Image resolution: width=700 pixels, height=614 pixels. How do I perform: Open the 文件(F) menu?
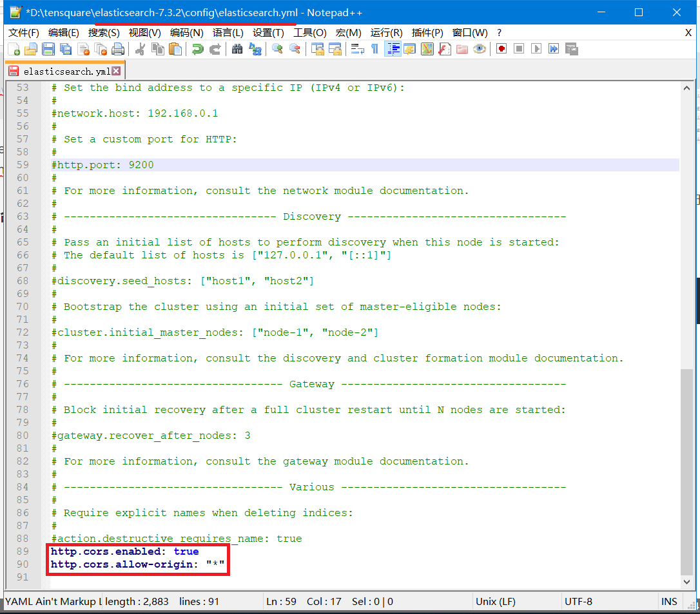[x=24, y=33]
